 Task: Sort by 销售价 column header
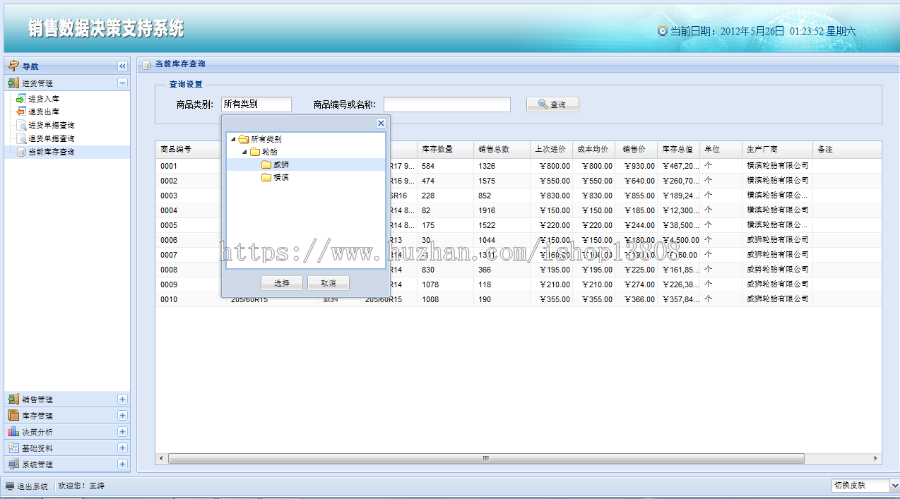[x=636, y=149]
